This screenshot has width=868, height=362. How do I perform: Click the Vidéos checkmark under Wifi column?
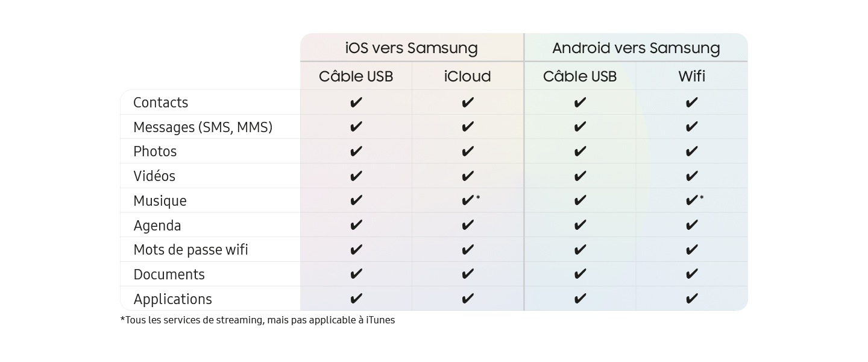pyautogui.click(x=692, y=176)
